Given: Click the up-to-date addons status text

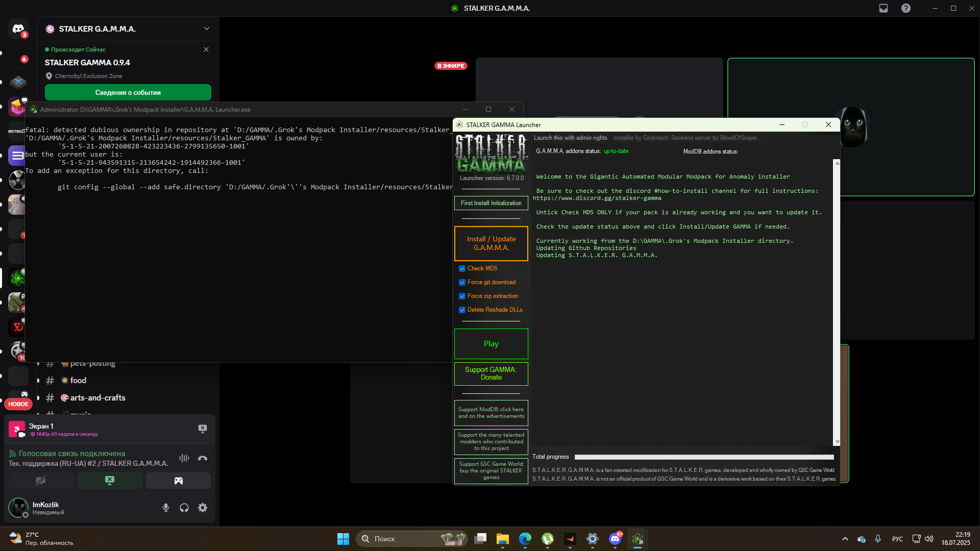Looking at the screenshot, I should coord(616,152).
